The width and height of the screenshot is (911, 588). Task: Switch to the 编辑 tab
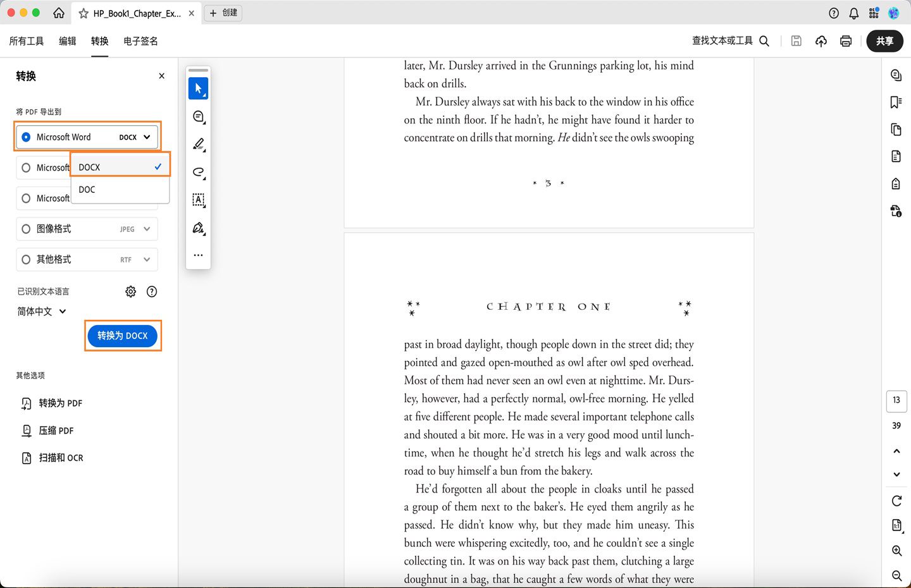coord(67,40)
